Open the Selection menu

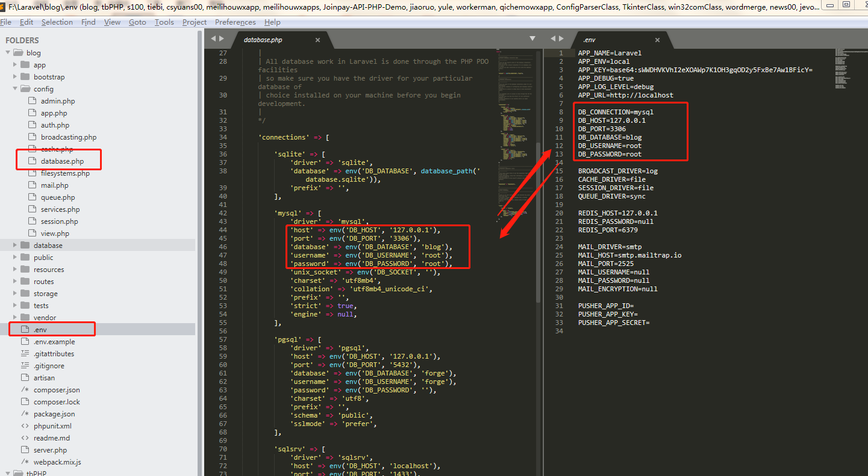[x=57, y=22]
